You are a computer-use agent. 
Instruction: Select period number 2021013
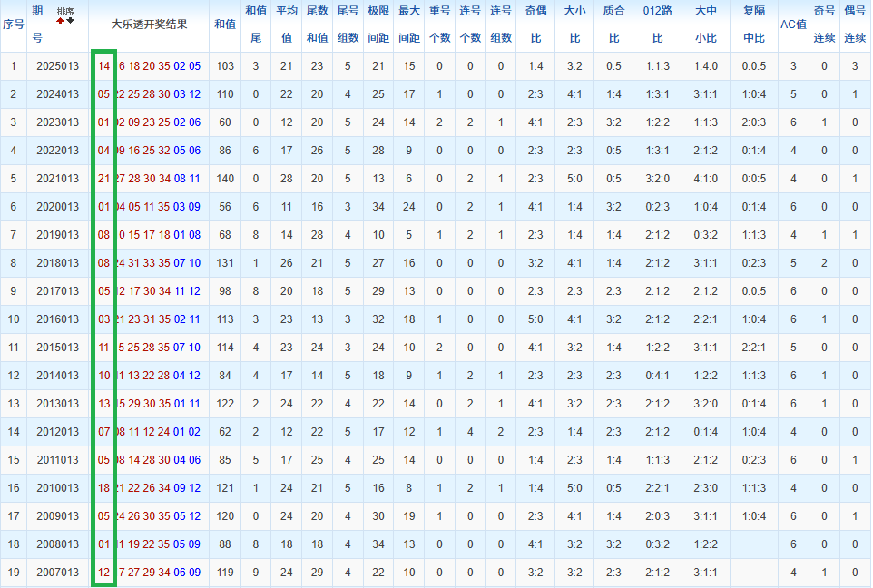point(58,179)
